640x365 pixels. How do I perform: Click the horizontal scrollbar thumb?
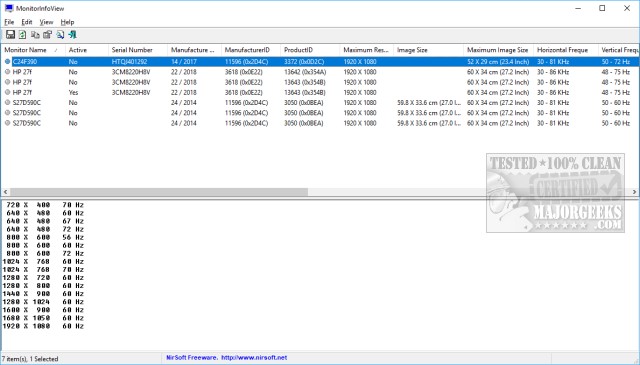159,192
